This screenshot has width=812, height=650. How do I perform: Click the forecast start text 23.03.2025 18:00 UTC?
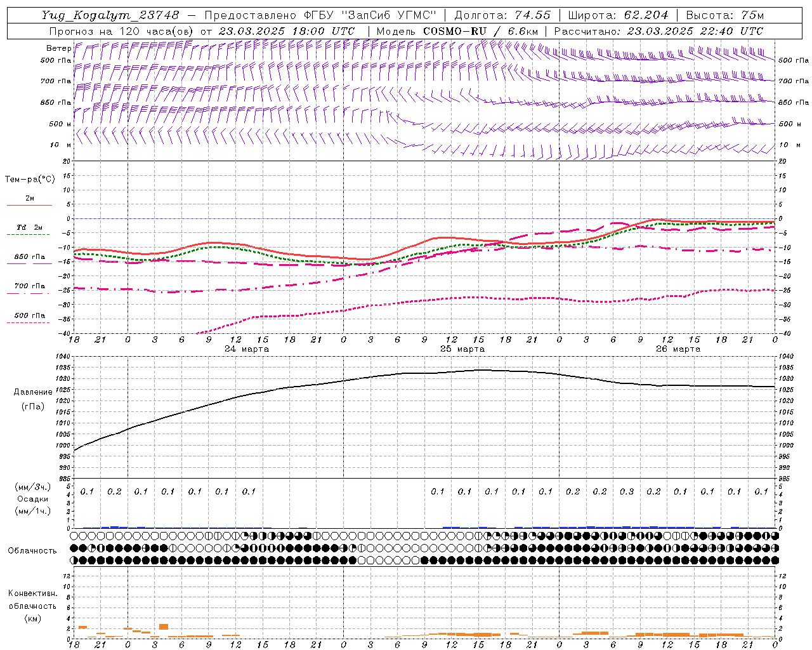[x=286, y=30]
